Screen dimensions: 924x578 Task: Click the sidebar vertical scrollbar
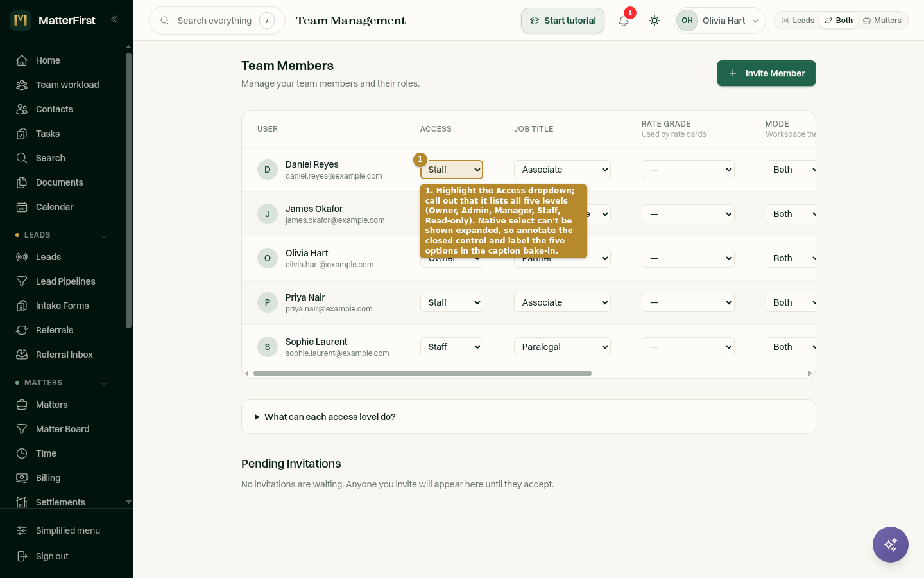click(x=128, y=190)
